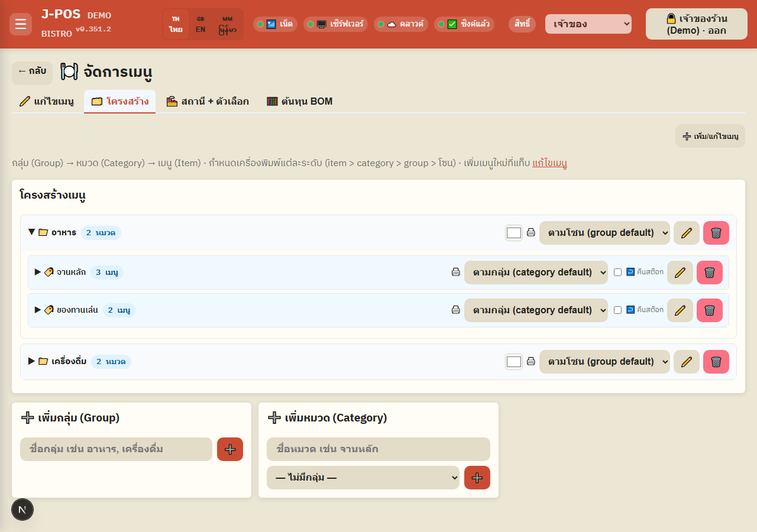Edit the อาหาร group with pencil icon

click(x=686, y=233)
